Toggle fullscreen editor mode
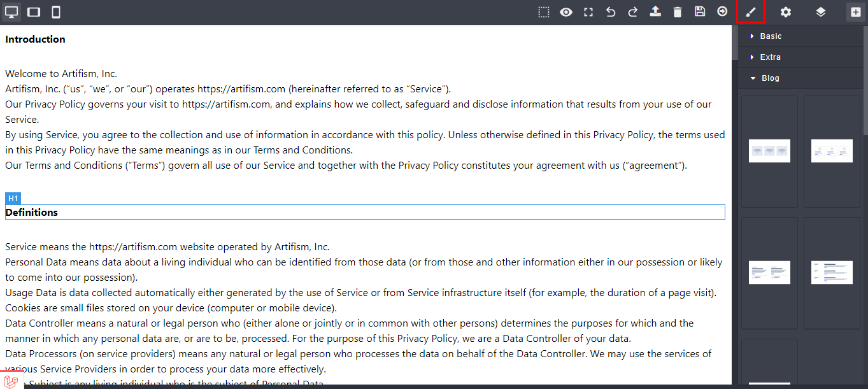This screenshot has width=868, height=389. [x=588, y=12]
